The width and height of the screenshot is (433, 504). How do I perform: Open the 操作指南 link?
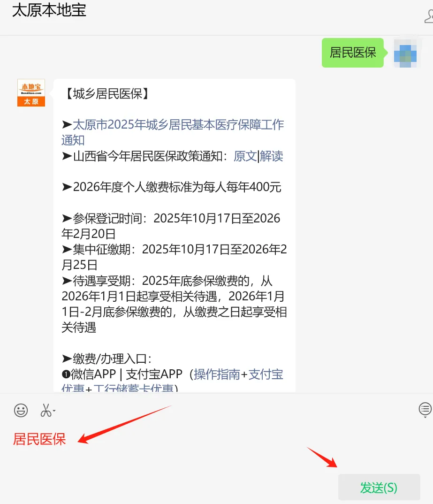[217, 374]
